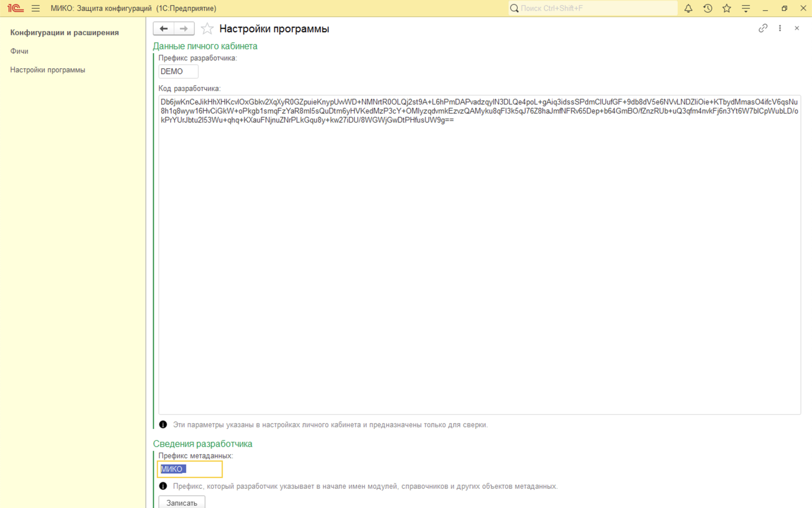Open notifications bell

tap(688, 8)
